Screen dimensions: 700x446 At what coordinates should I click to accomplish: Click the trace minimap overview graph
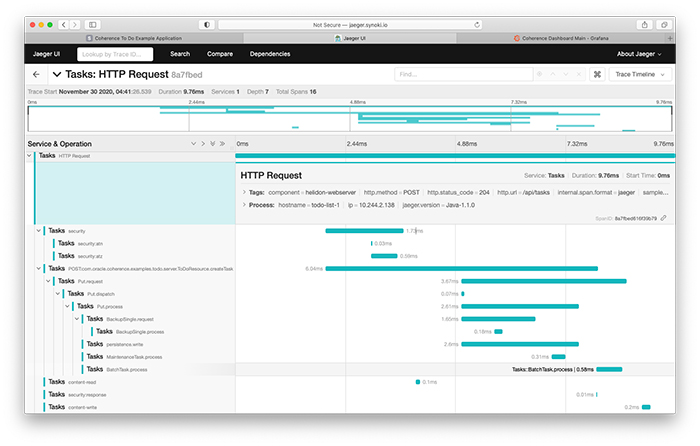(350, 119)
